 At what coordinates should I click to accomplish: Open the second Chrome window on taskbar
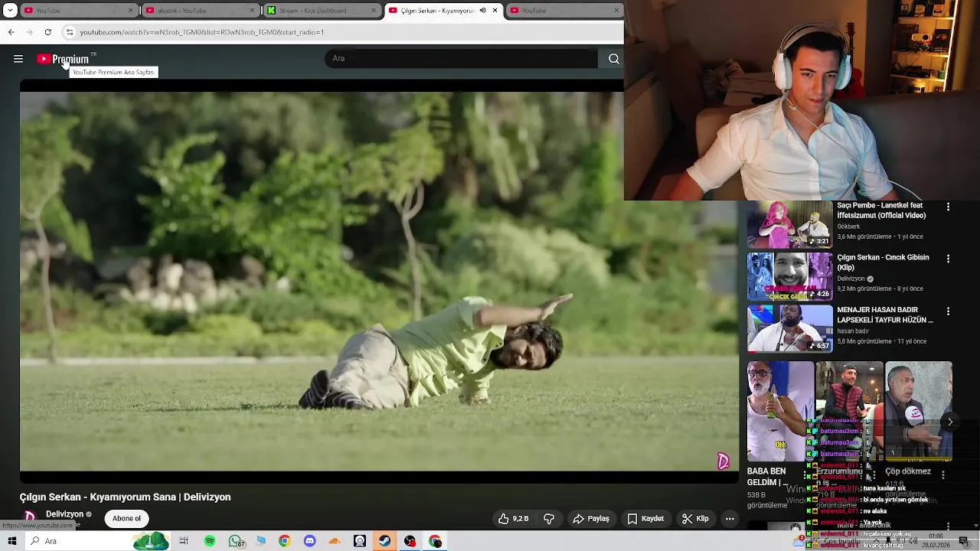[435, 541]
